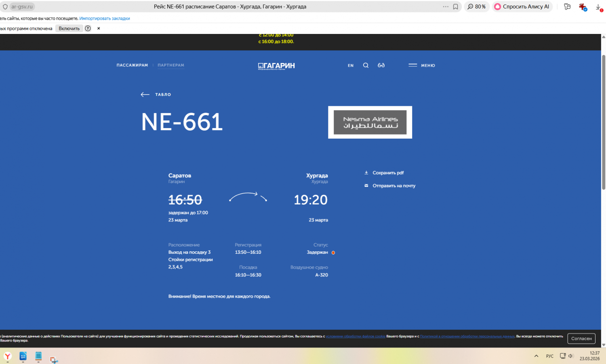Click the back arrow next to ТАБЛО
This screenshot has height=364, width=606.
point(145,95)
